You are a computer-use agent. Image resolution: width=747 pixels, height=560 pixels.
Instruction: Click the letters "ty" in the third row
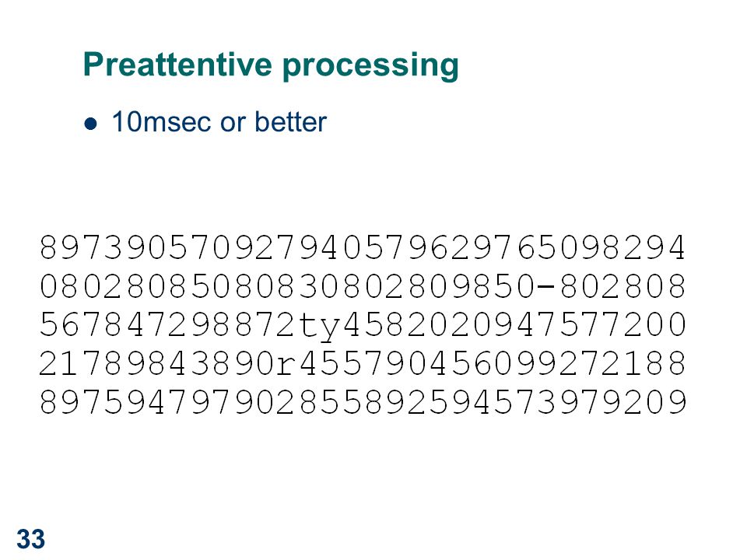click(319, 326)
